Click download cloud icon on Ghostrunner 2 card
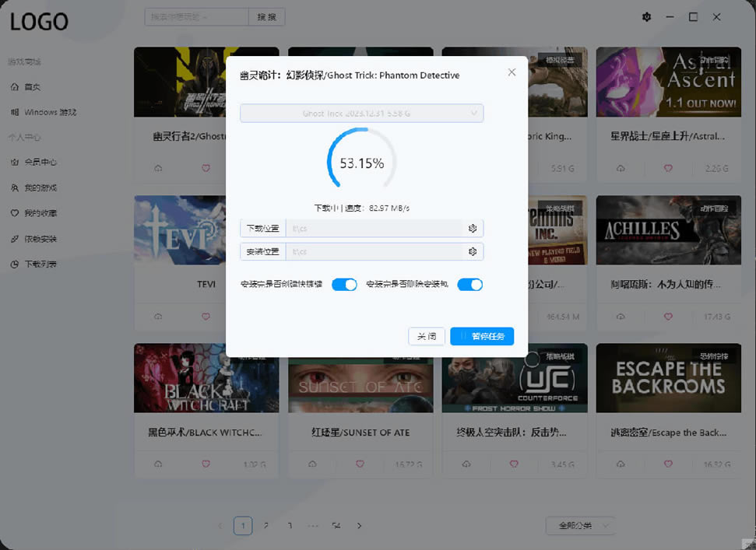 click(x=158, y=168)
